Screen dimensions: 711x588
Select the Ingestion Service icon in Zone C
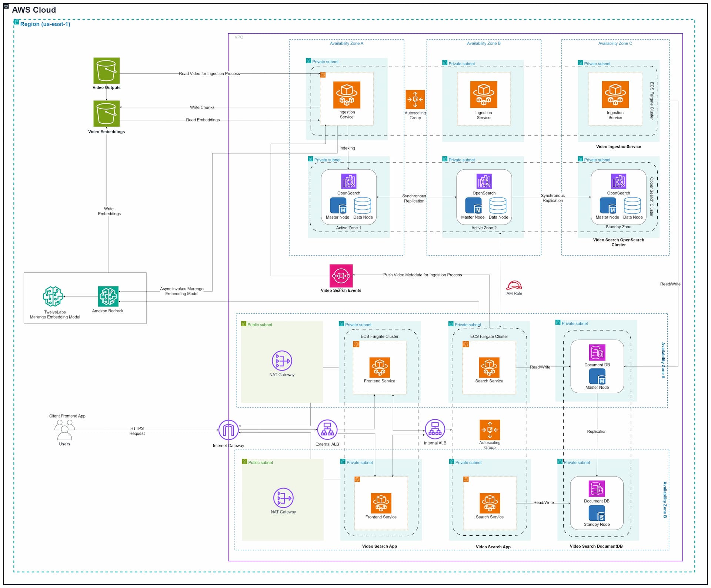click(x=615, y=94)
